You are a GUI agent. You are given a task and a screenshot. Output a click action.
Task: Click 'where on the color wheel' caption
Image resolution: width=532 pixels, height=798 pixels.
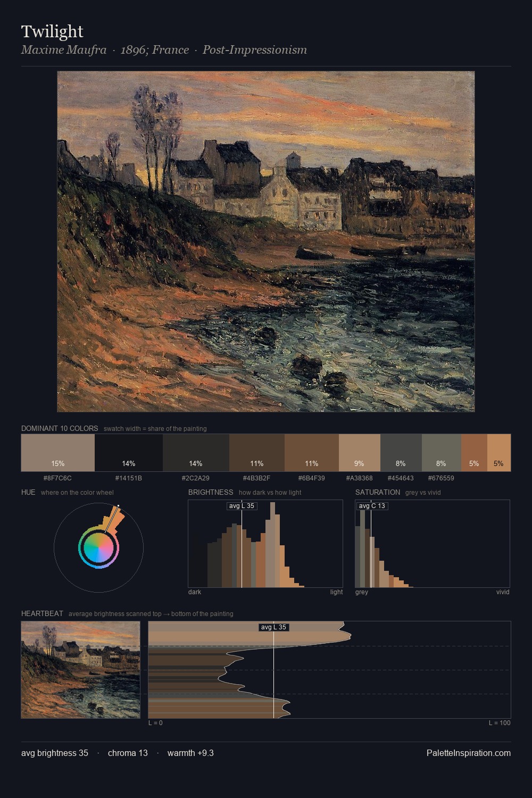click(x=77, y=493)
